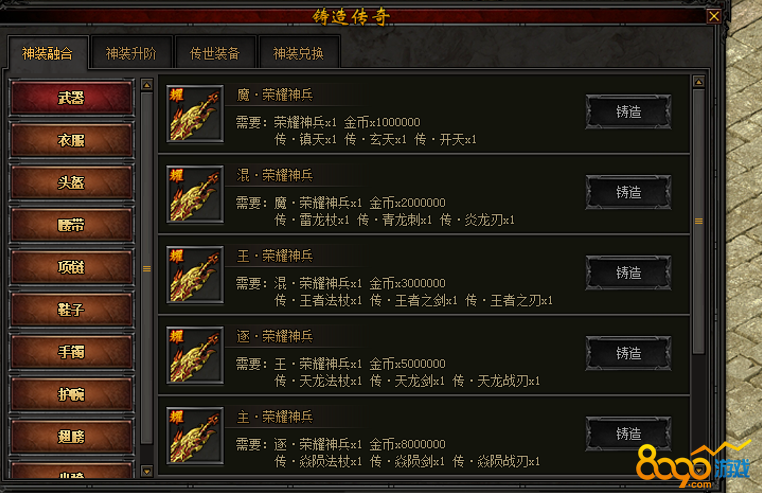
Task: Select the 王·荣耀神兵 weapon icon
Action: click(195, 275)
